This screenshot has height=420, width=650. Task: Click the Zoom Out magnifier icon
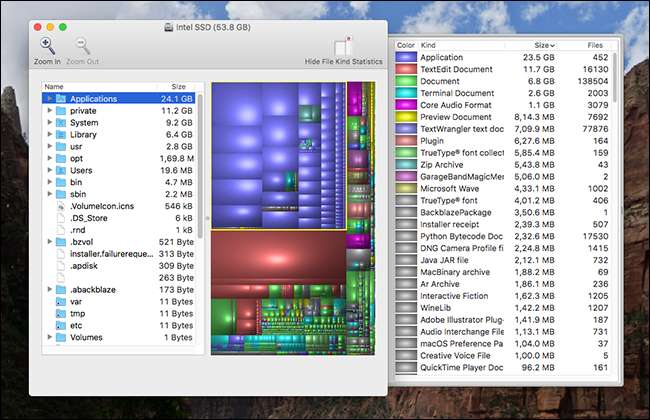(82, 45)
